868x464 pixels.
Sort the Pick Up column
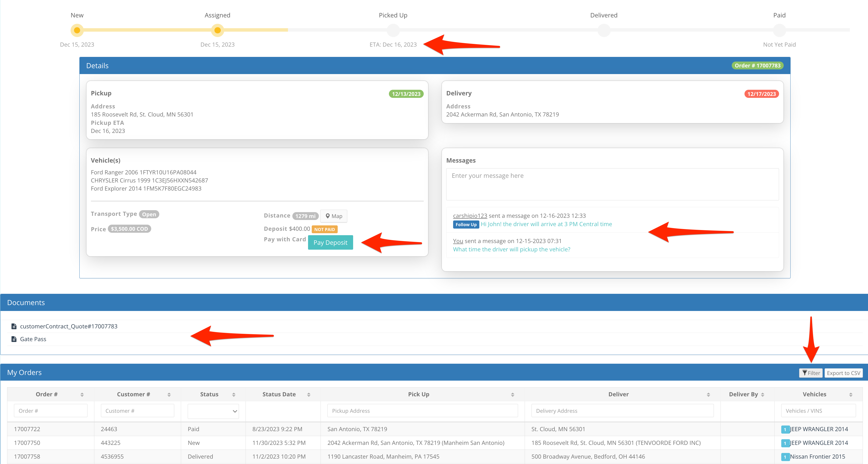(512, 394)
